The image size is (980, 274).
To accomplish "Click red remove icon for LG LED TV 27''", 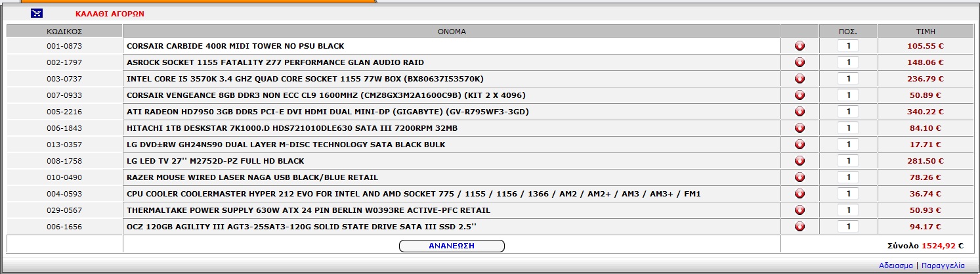I will click(799, 161).
